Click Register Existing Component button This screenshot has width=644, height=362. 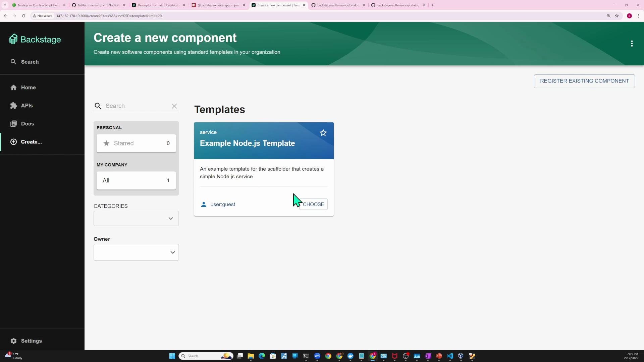coord(584,81)
